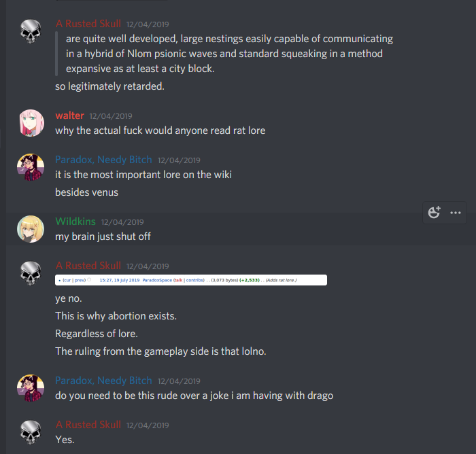
Task: Click the skull avatar next to 'Yes.'
Action: (31, 432)
